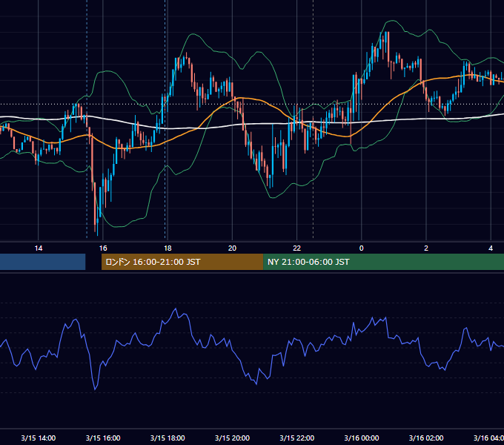Click the 4 hour label on the chart axis
The height and width of the screenshot is (445, 504).
[491, 248]
